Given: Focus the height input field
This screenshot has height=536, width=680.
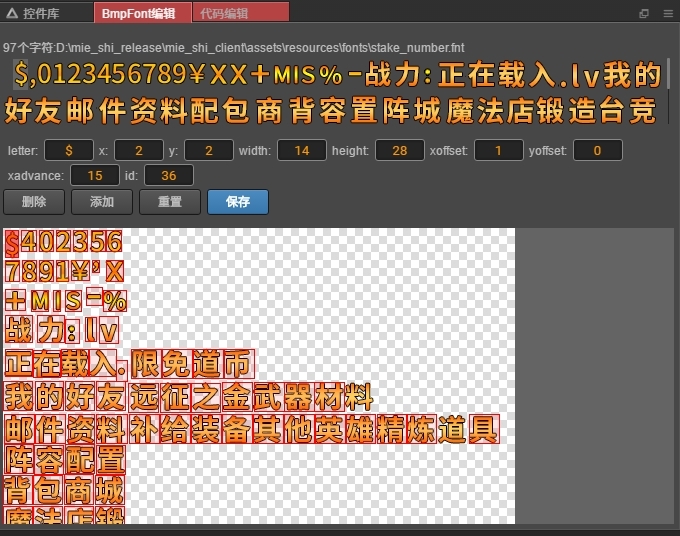Looking at the screenshot, I should pos(400,150).
